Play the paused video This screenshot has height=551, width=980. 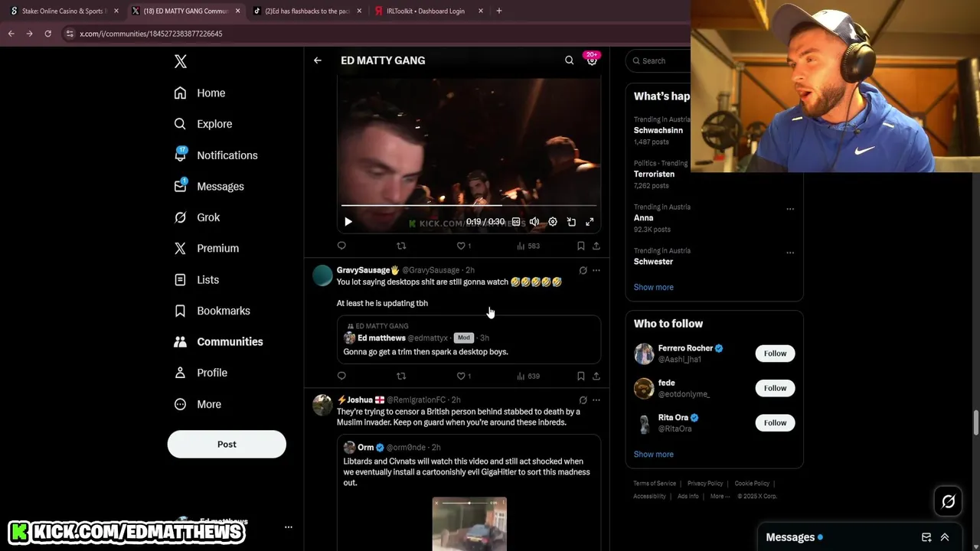[x=348, y=222]
